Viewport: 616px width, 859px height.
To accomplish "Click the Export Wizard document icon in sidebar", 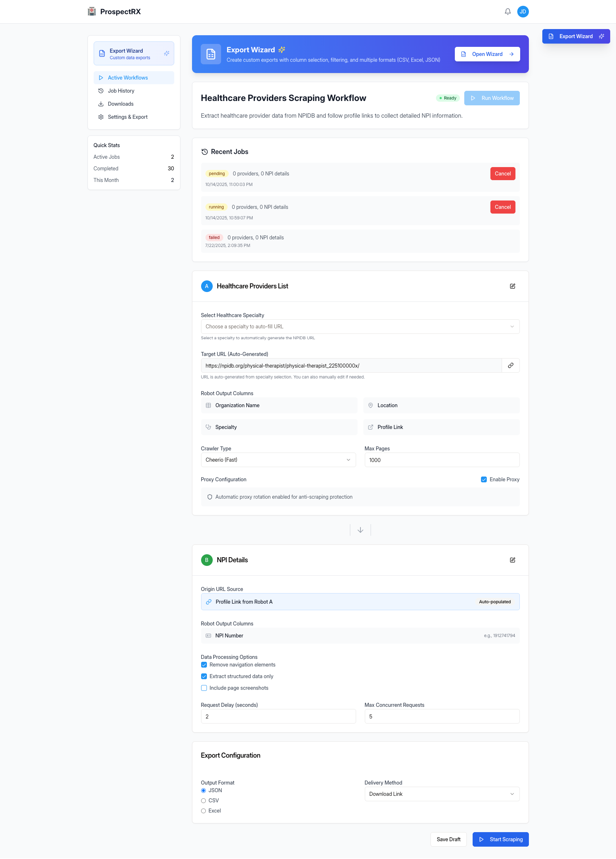I will coord(102,53).
